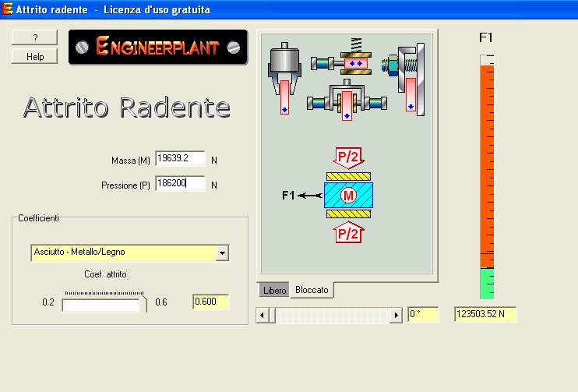Click the lower P/2 pressure arrow
578x392 pixels.
[x=347, y=231]
